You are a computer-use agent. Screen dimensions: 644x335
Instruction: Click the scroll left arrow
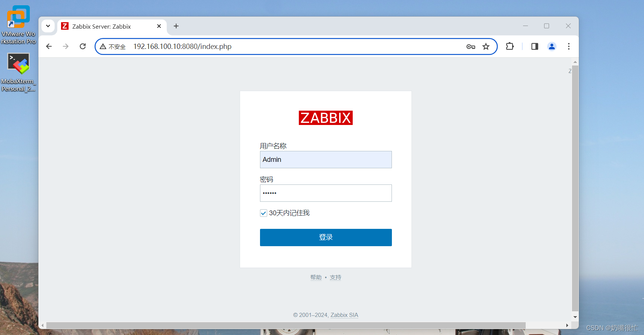point(43,325)
